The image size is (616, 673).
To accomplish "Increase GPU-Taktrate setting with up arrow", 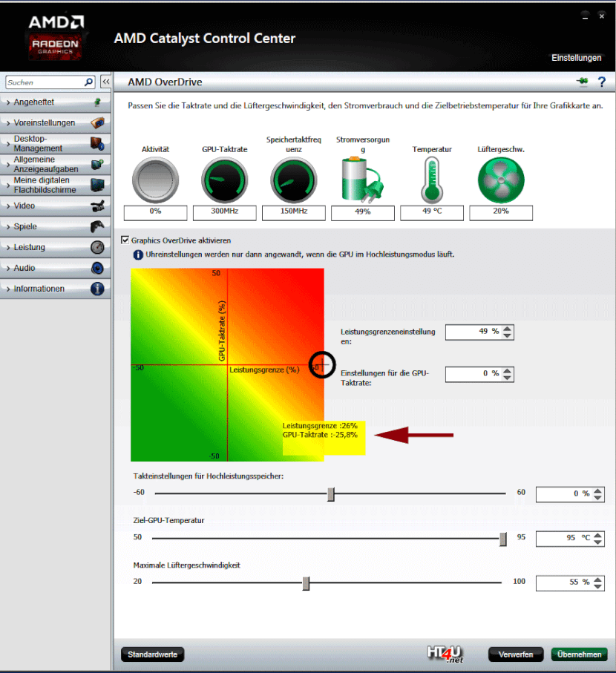I will (508, 371).
